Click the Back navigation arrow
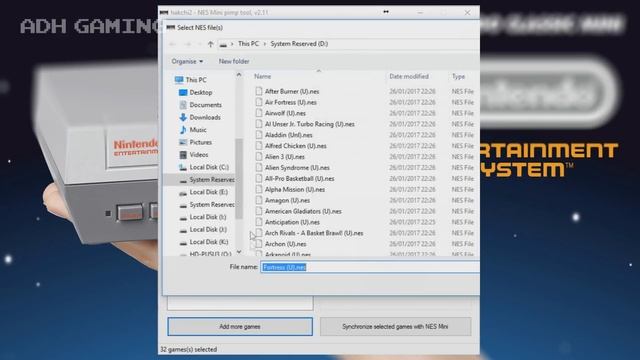 (173, 44)
